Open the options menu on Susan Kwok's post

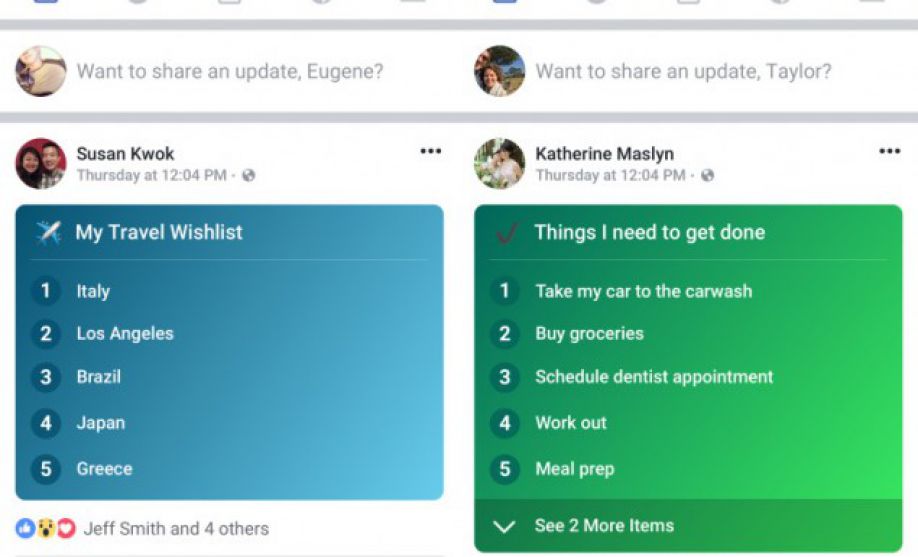point(430,151)
